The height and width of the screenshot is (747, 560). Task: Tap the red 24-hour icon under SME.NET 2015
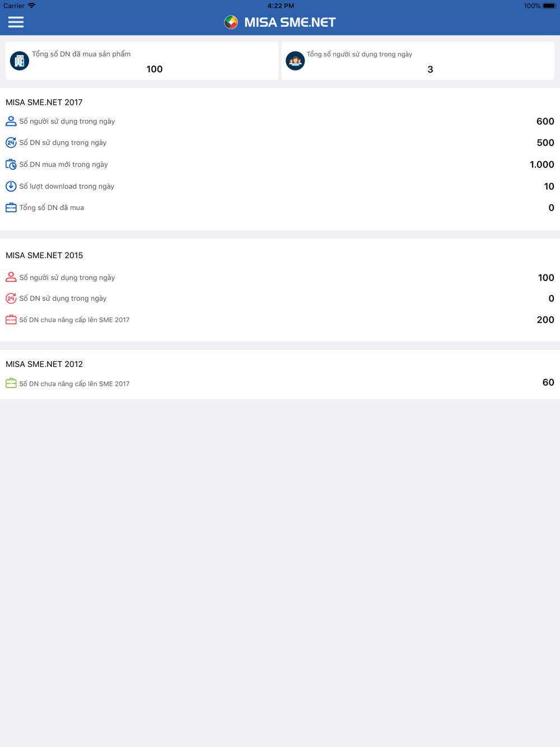pos(11,298)
